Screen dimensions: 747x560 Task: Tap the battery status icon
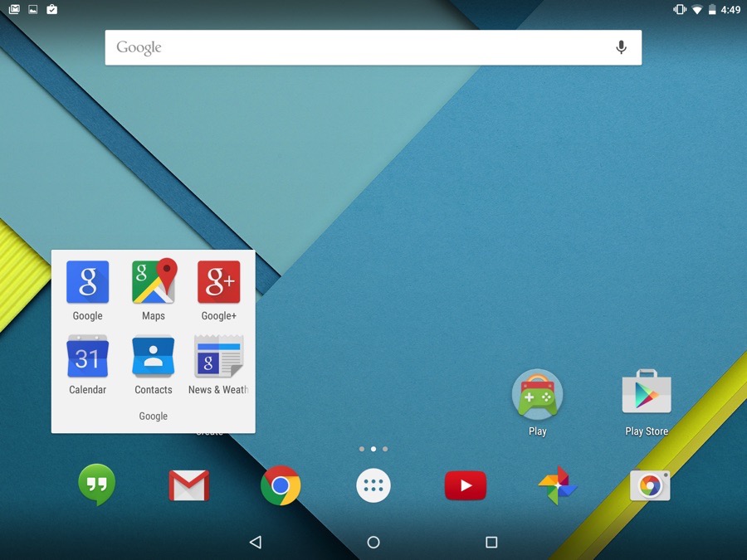(712, 9)
